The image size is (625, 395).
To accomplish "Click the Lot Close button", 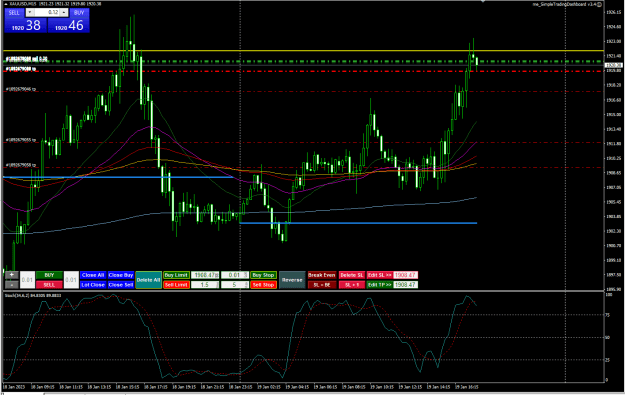I will click(x=93, y=285).
